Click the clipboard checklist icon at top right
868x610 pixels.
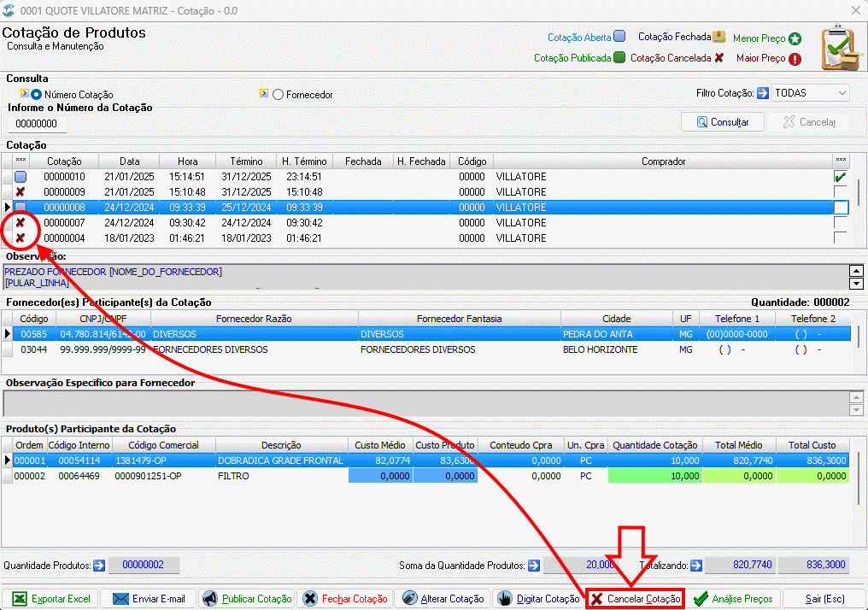842,48
